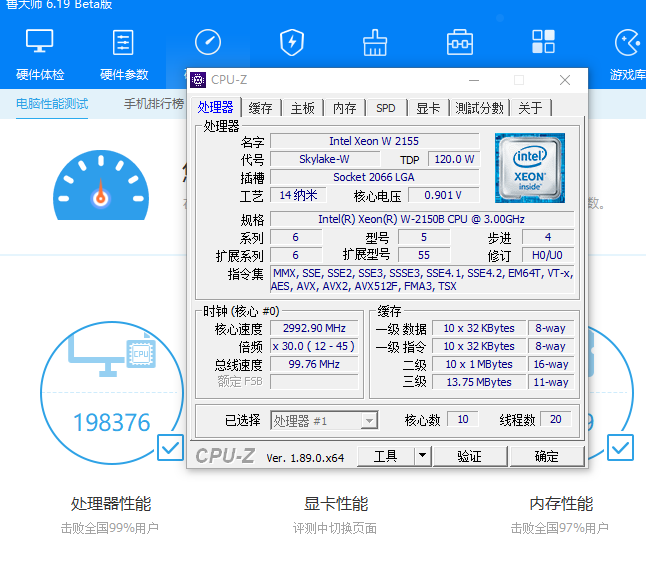Open the toolbox icon in Ludashi toolbar
This screenshot has width=646, height=573.
[460, 42]
